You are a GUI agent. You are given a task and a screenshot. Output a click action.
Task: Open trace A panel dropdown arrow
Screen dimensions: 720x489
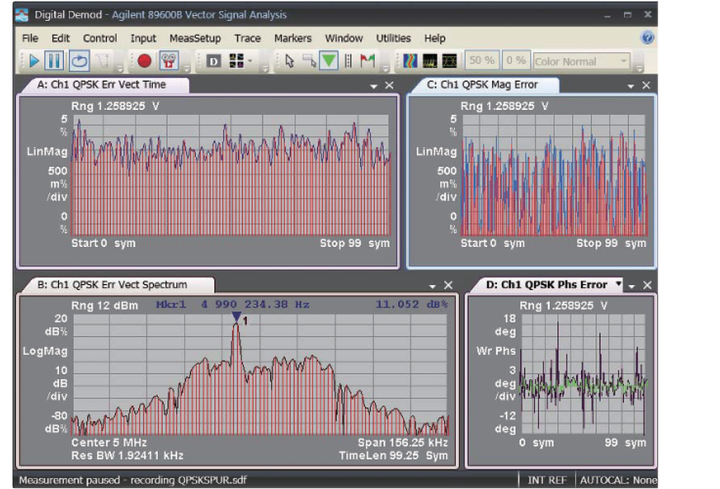tap(374, 87)
